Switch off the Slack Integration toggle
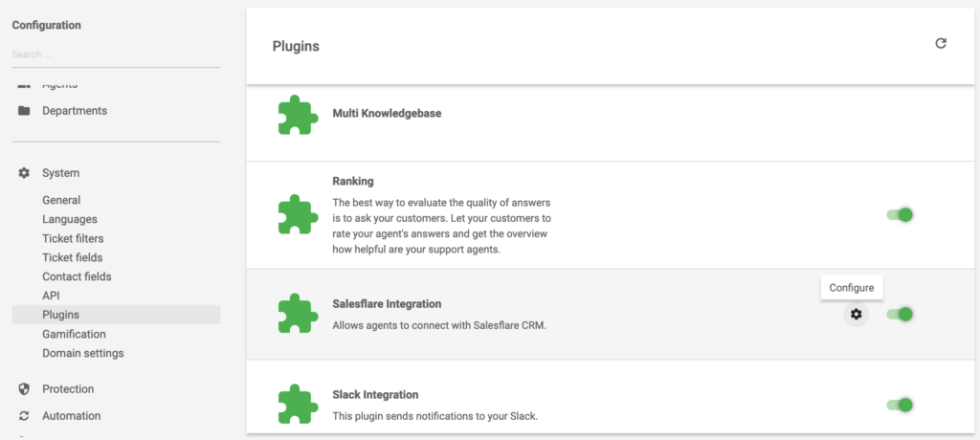 [x=900, y=405]
